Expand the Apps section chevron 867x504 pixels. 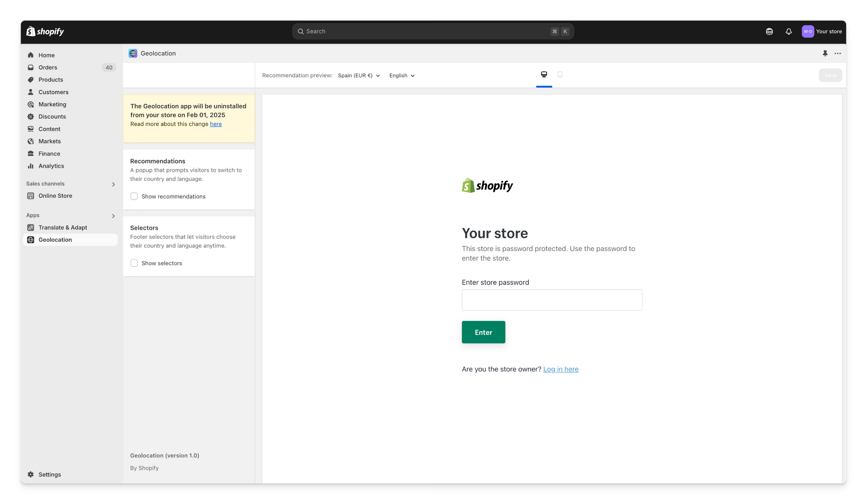113,216
